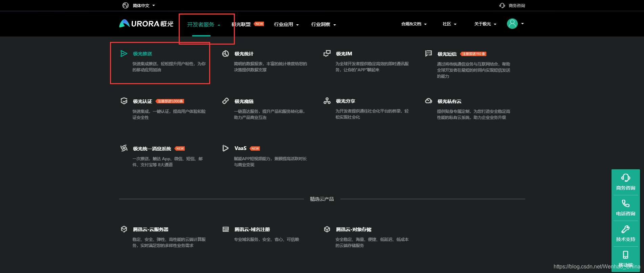The width and height of the screenshot is (644, 273).
Task: Open the 极光统计 product link
Action: 244,54
